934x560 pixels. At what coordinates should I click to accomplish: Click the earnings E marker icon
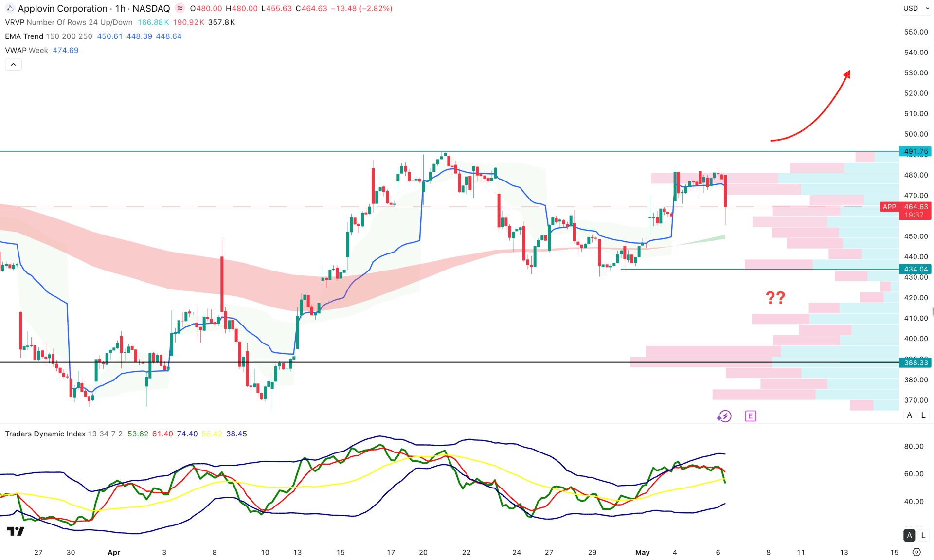pos(750,416)
